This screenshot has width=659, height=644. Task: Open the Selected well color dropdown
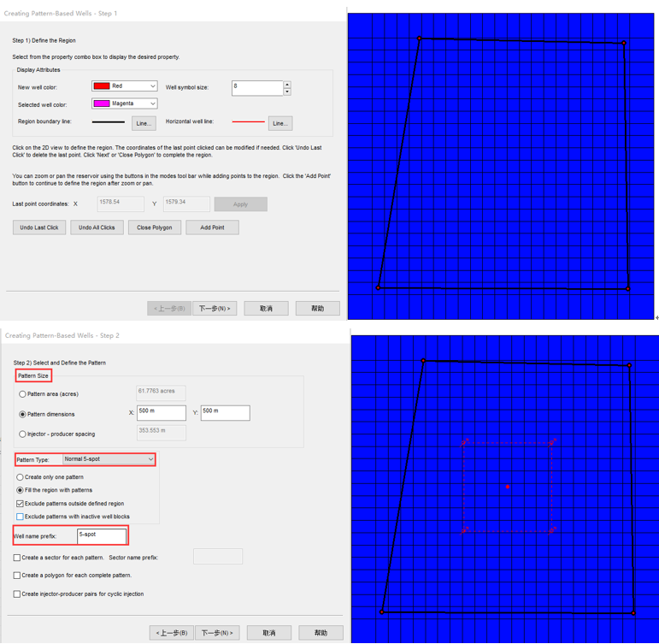[152, 103]
